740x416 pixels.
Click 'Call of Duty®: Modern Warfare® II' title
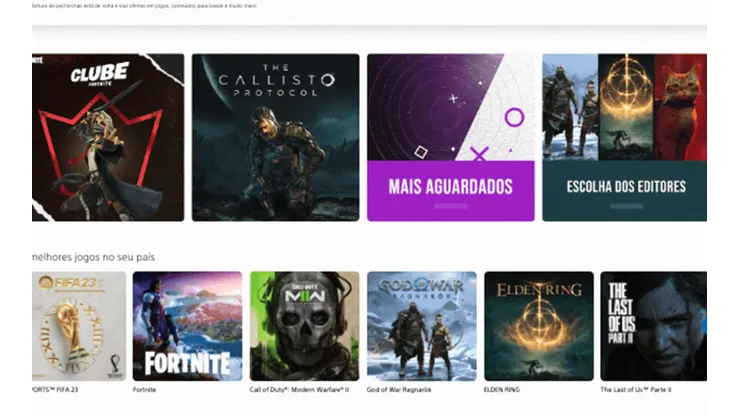coord(299,390)
